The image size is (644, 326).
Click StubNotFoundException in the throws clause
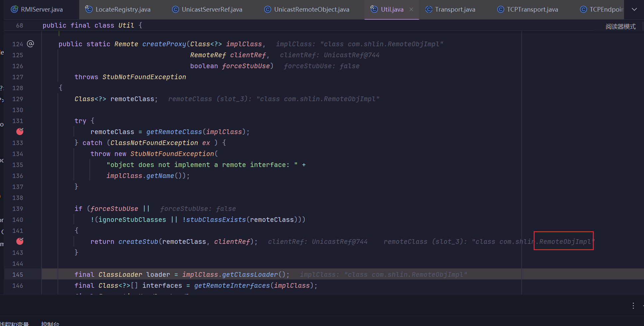coord(144,77)
